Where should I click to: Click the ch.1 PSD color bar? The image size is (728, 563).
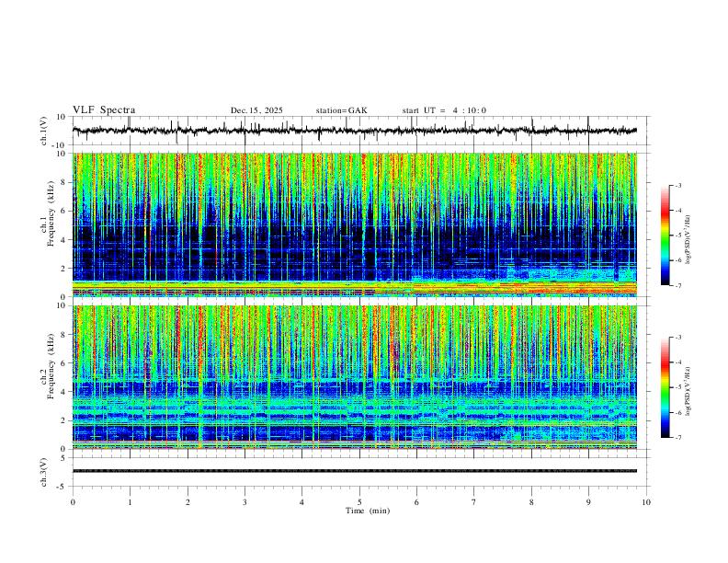tap(665, 236)
